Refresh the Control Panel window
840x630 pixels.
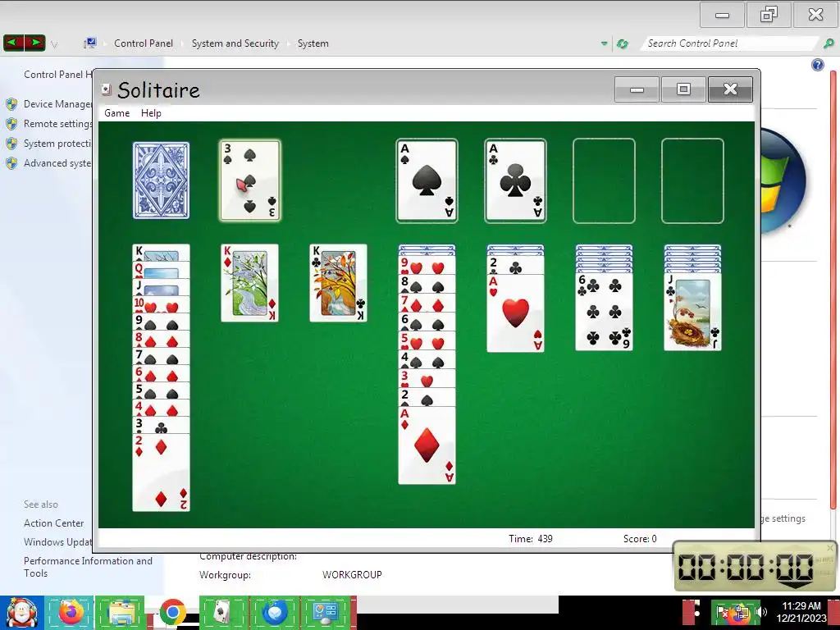coord(623,44)
